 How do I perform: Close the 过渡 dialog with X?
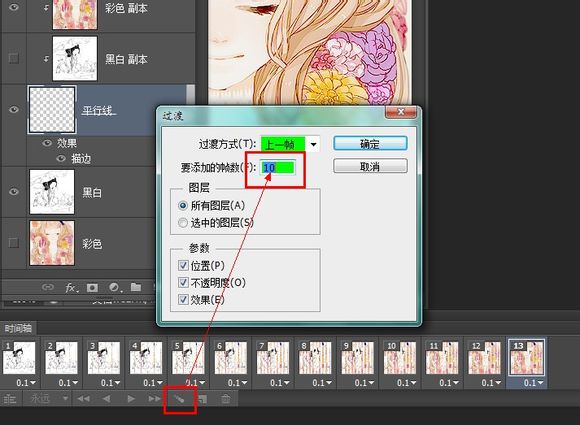click(x=401, y=112)
